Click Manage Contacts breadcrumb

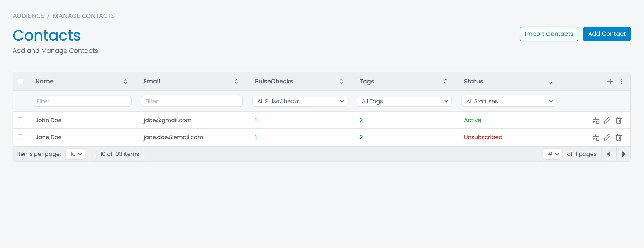click(84, 16)
